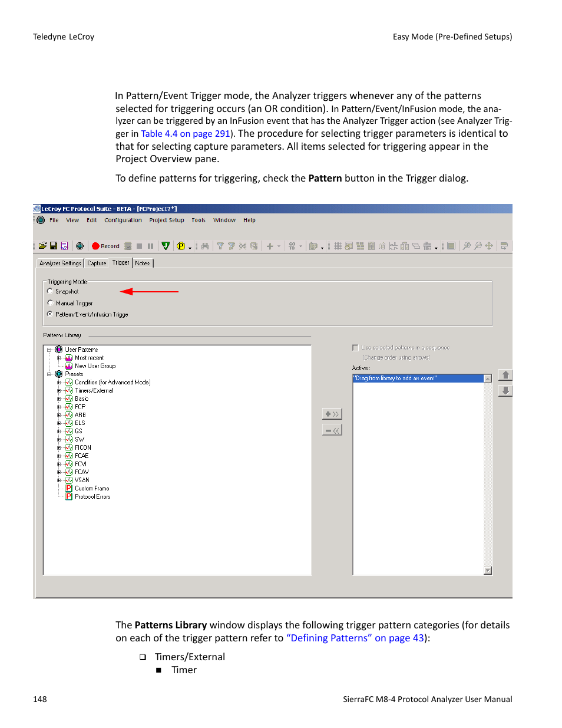The image size is (562, 728).
Task: Click the move down arrow button
Action: point(505,391)
